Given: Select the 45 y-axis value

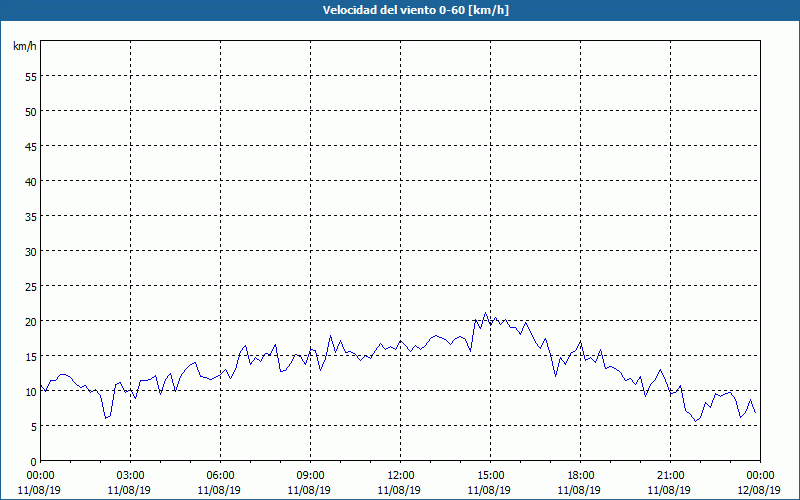Looking at the screenshot, I should click(x=31, y=146).
